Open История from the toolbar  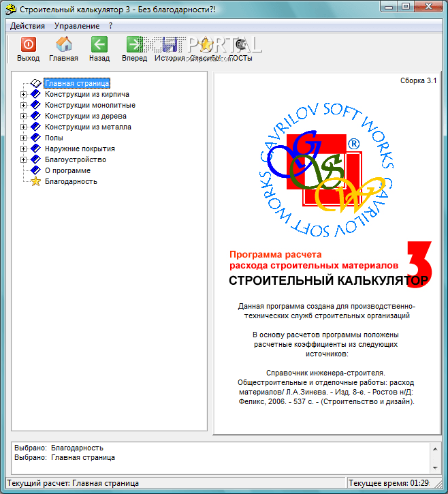(x=170, y=49)
